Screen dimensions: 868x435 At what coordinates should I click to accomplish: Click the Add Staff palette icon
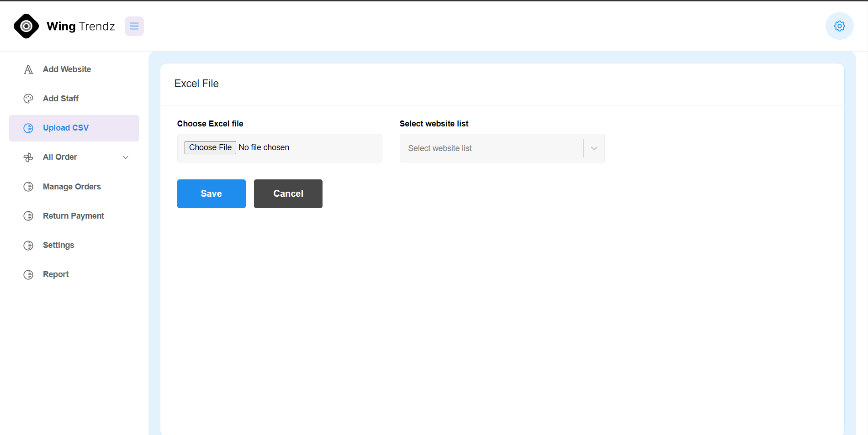(28, 99)
